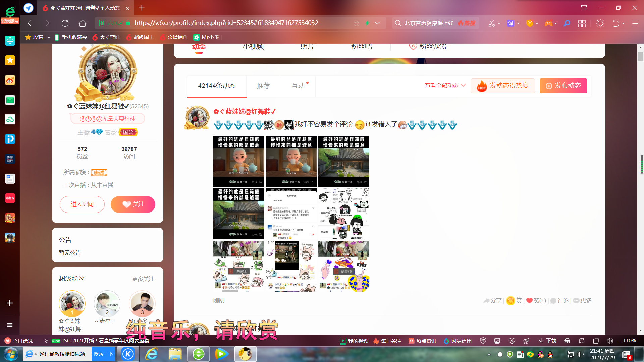This screenshot has width=644, height=362.
Task: Click 更多 under the post
Action: tap(582, 301)
